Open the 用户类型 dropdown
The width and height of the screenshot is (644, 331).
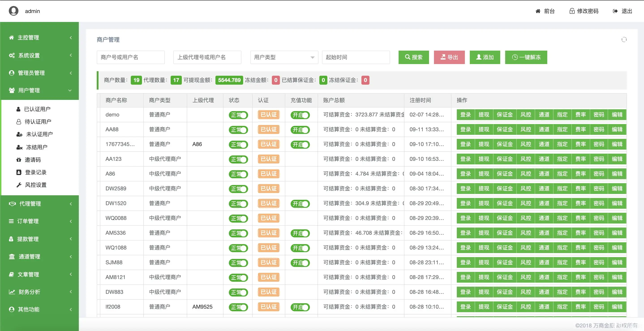click(284, 57)
